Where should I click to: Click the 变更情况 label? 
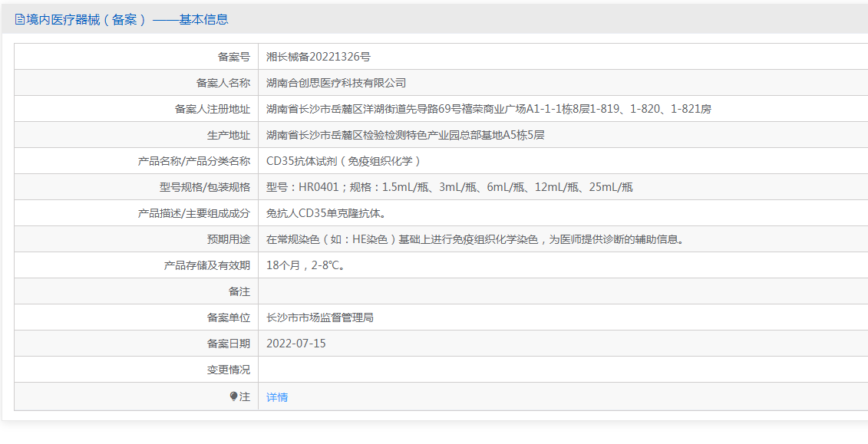coord(229,370)
